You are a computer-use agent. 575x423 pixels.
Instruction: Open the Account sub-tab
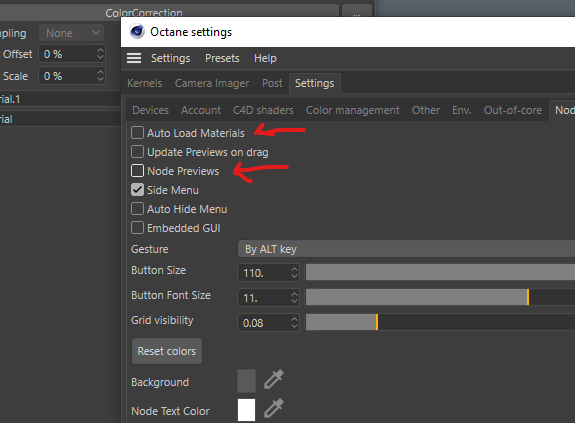coord(201,110)
